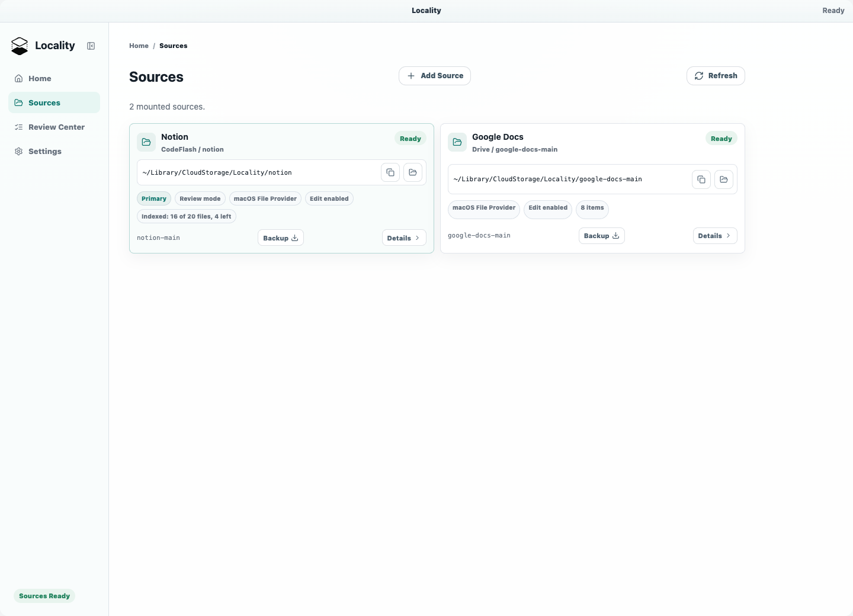Click the Sources Ready status badge
This screenshot has width=853, height=616.
(44, 596)
